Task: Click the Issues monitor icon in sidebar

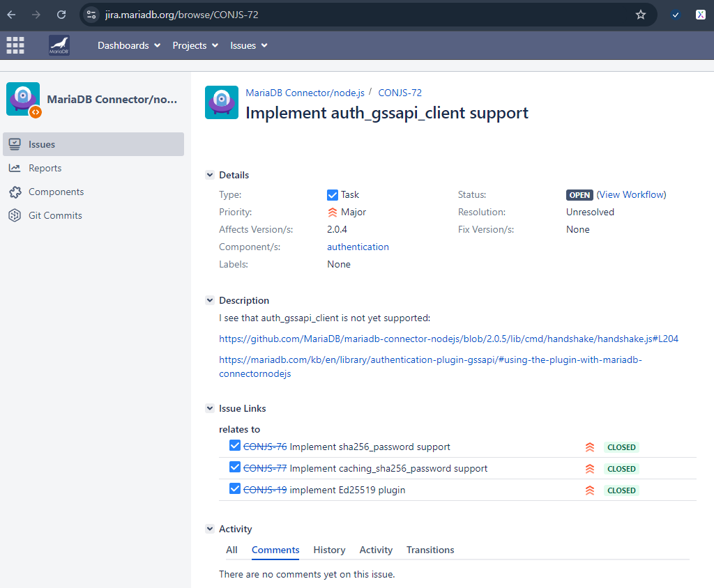Action: coord(15,144)
